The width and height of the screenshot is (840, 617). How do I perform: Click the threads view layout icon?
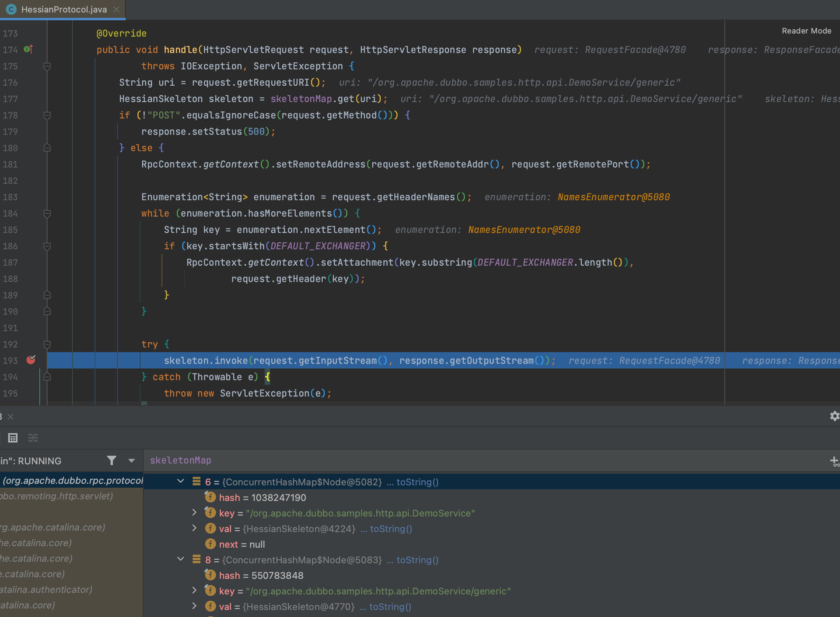[33, 438]
